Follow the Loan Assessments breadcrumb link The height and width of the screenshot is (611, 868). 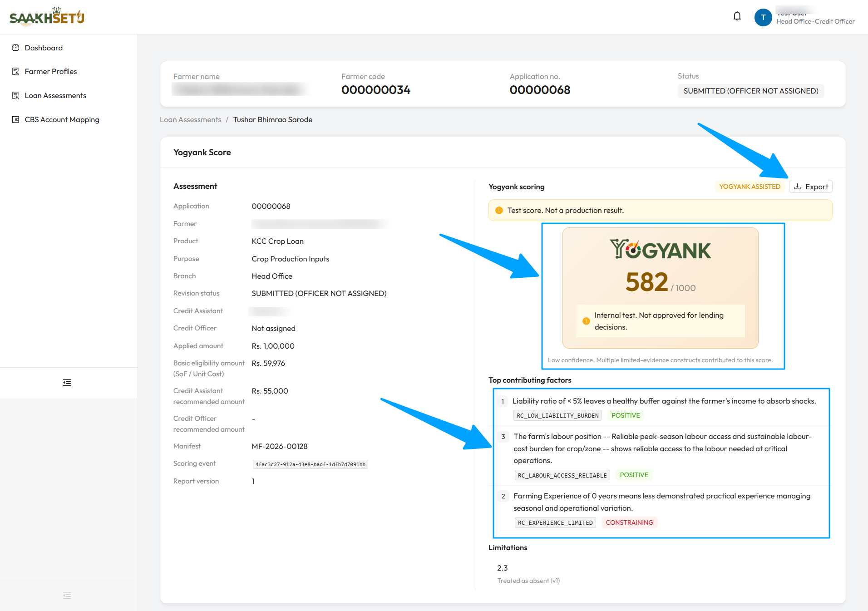pyautogui.click(x=190, y=119)
